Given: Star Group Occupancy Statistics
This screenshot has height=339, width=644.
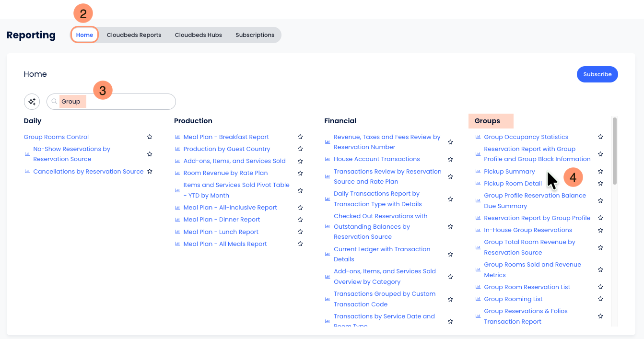Looking at the screenshot, I should tap(600, 137).
